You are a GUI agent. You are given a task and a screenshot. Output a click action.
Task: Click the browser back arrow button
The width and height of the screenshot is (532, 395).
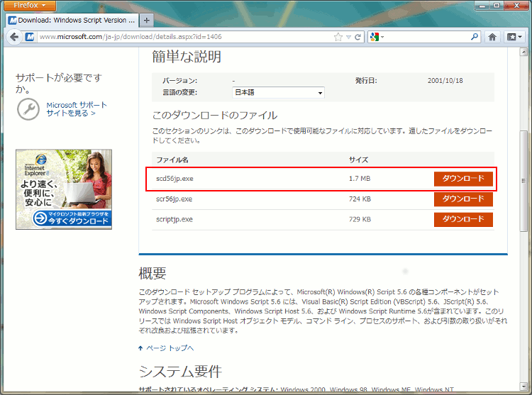click(x=13, y=37)
